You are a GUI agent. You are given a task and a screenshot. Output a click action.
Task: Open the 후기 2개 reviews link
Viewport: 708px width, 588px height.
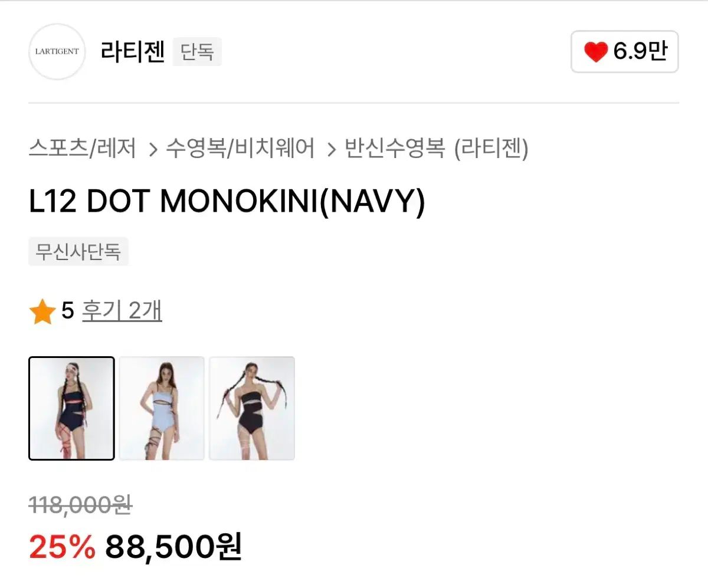point(122,311)
